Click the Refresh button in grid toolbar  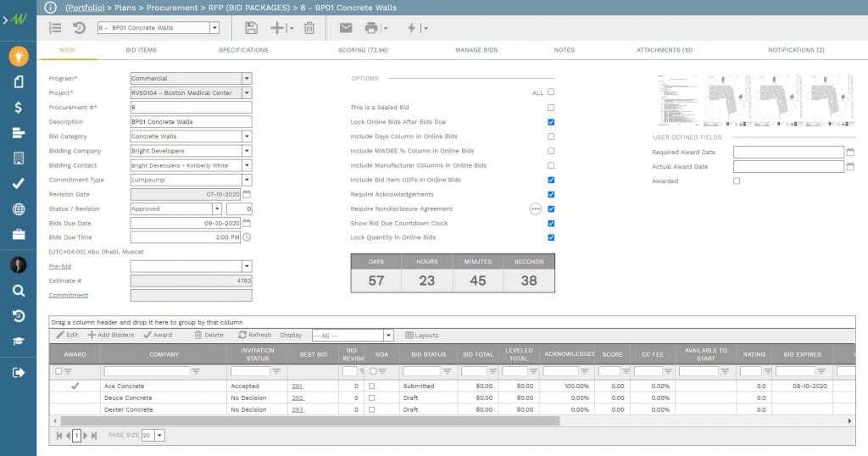click(x=254, y=335)
